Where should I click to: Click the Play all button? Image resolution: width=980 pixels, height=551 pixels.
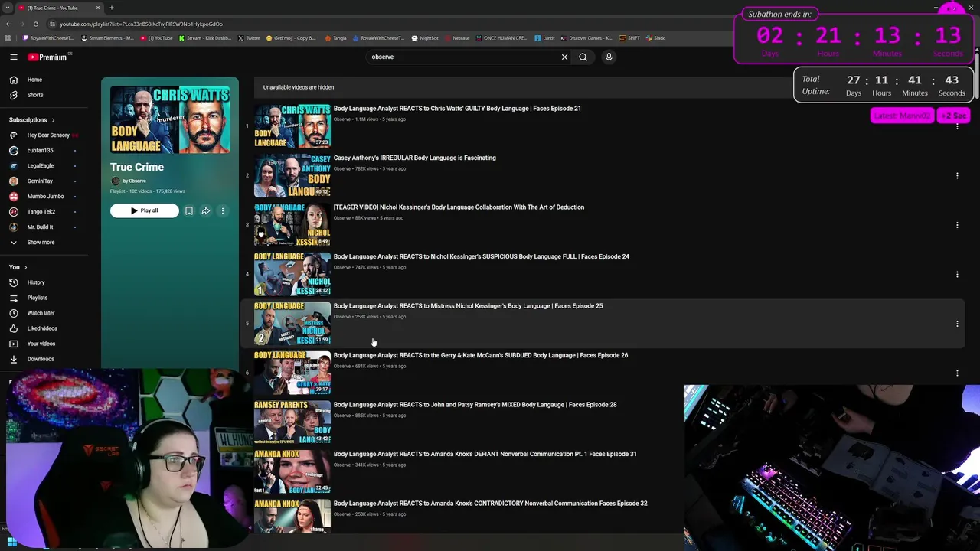point(144,210)
